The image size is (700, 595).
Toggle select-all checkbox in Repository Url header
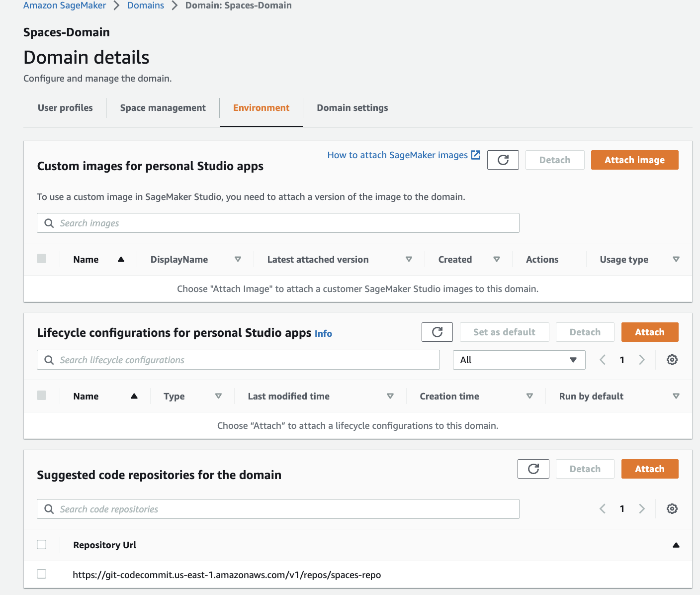point(42,544)
